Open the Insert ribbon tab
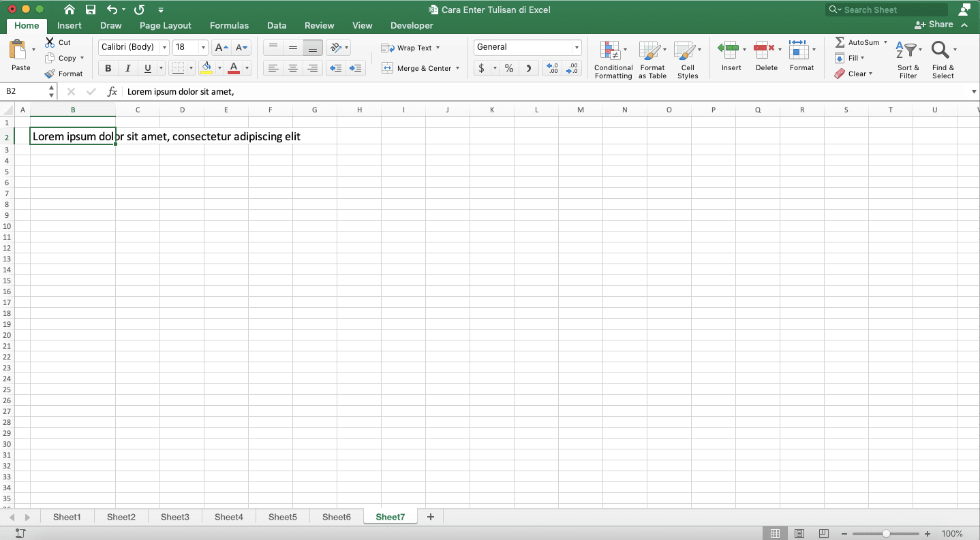This screenshot has height=540, width=980. click(x=70, y=25)
